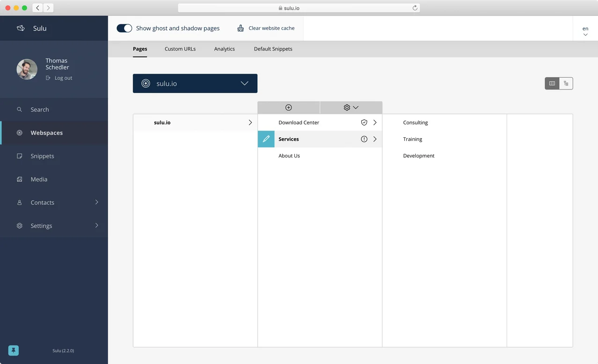The image size is (598, 364).
Task: Switch to the Custom URLs tab
Action: [x=180, y=49]
